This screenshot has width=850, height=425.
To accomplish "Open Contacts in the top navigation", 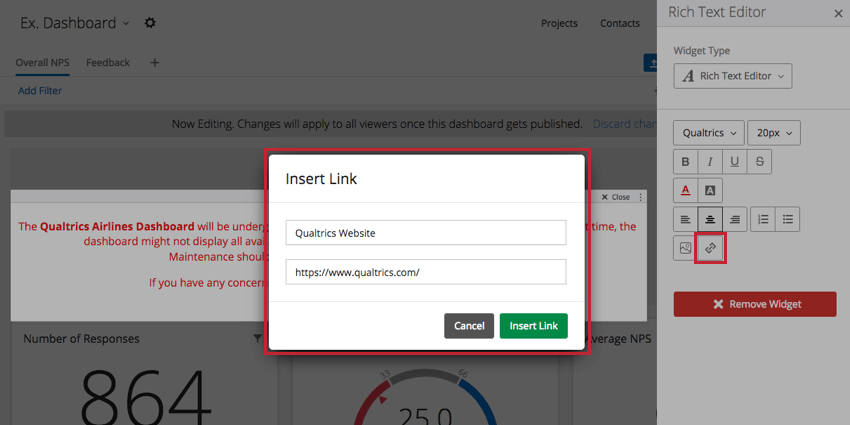I will click(x=620, y=23).
